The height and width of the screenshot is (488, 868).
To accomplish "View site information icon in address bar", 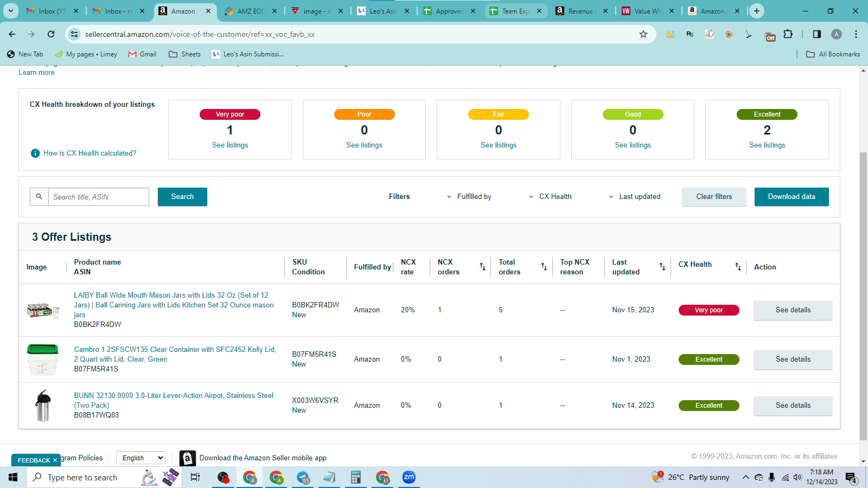I will (75, 34).
